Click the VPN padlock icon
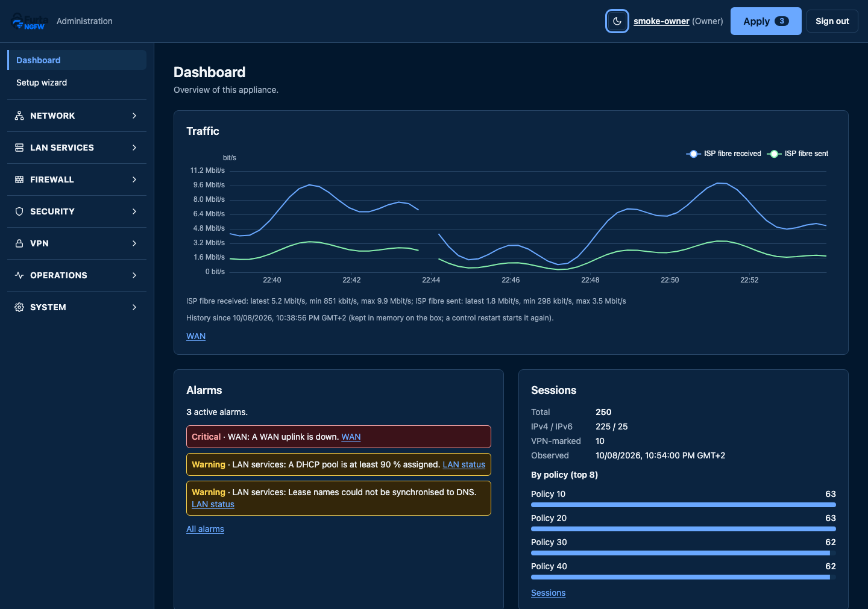The width and height of the screenshot is (868, 609). coord(19,243)
